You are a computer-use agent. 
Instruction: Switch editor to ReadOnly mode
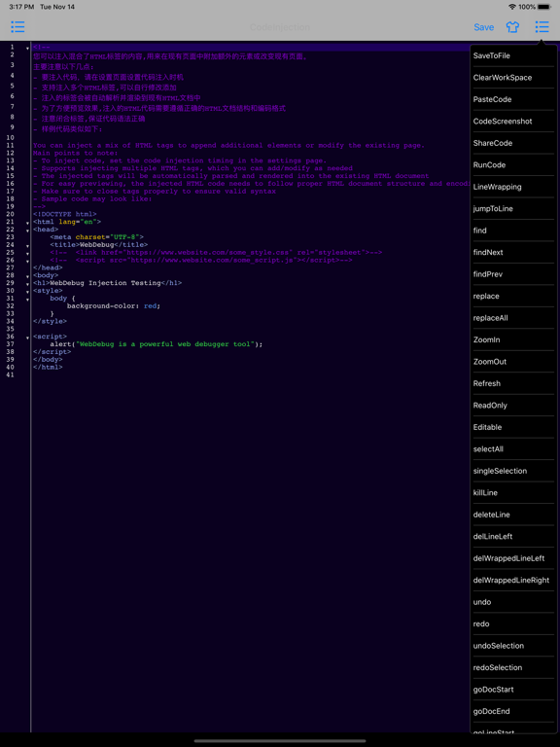513,406
